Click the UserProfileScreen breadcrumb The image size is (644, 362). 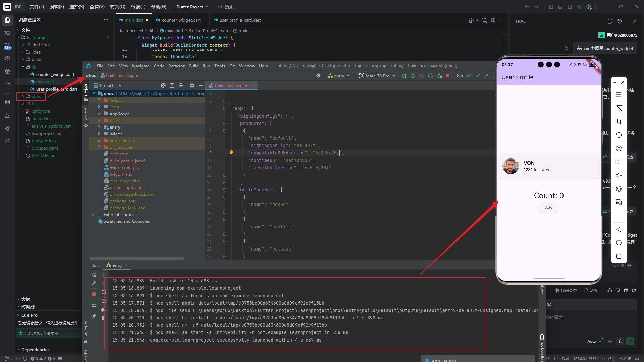click(211, 31)
